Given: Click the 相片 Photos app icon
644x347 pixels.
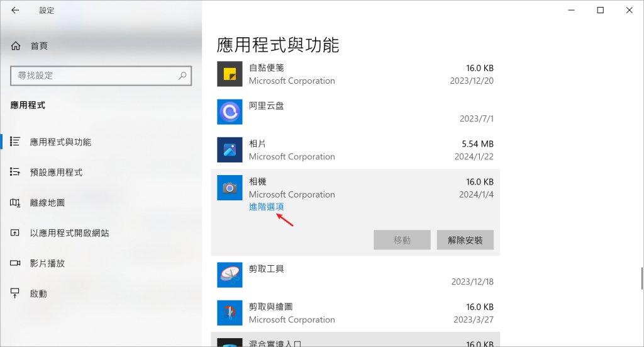Looking at the screenshot, I should [230, 150].
